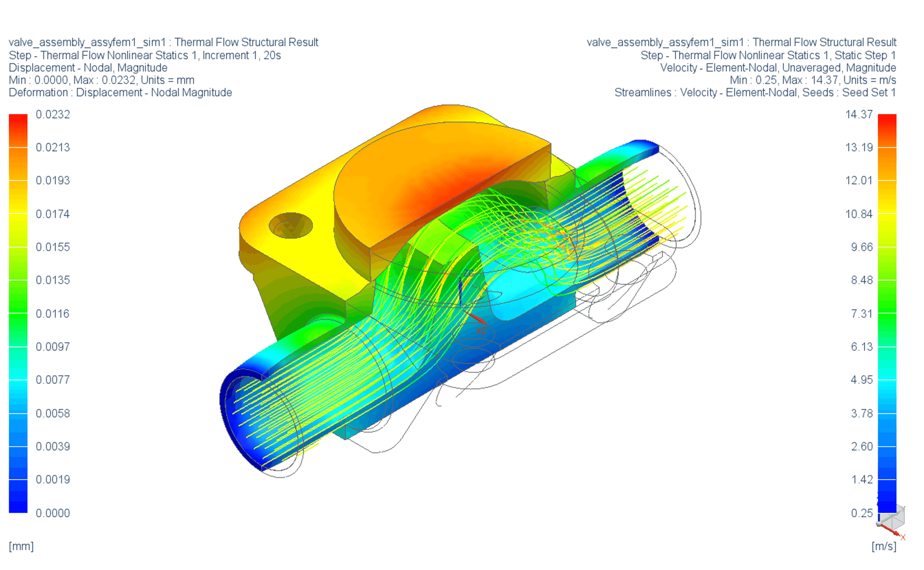Click displacement legend value 0.0232
Image resolution: width=924 pixels, height=570 pixels.
tap(53, 114)
